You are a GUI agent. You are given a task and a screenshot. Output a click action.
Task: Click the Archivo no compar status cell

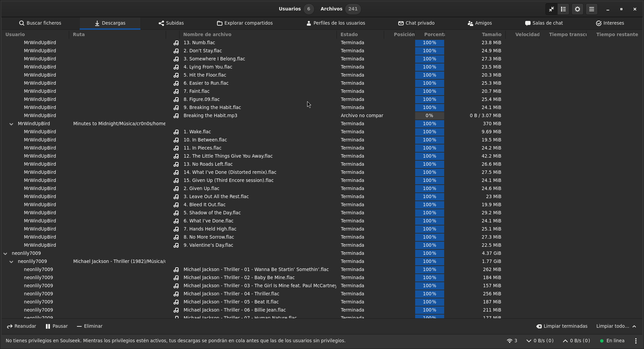coord(362,116)
